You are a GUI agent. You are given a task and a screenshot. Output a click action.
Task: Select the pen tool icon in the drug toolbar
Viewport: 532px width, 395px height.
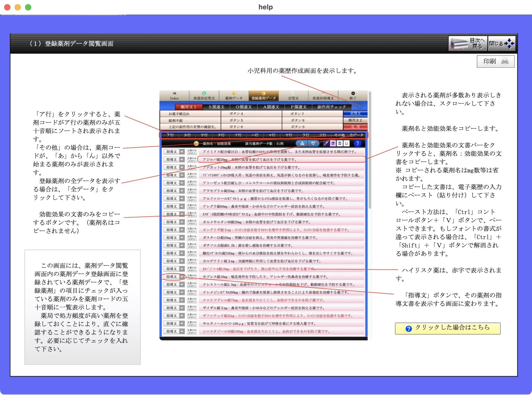pyautogui.click(x=326, y=143)
